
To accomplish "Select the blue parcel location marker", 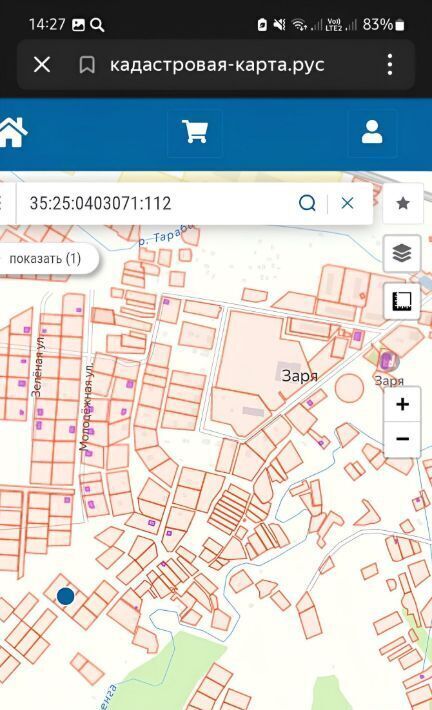I will [x=66, y=596].
